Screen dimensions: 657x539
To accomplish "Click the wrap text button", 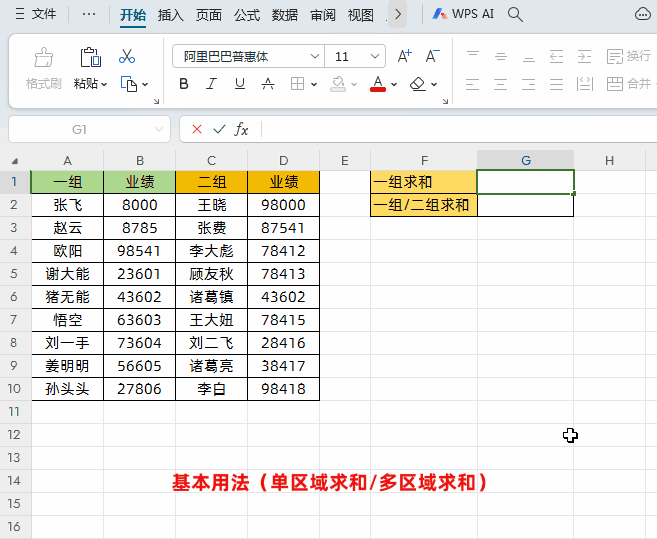I will [x=629, y=56].
